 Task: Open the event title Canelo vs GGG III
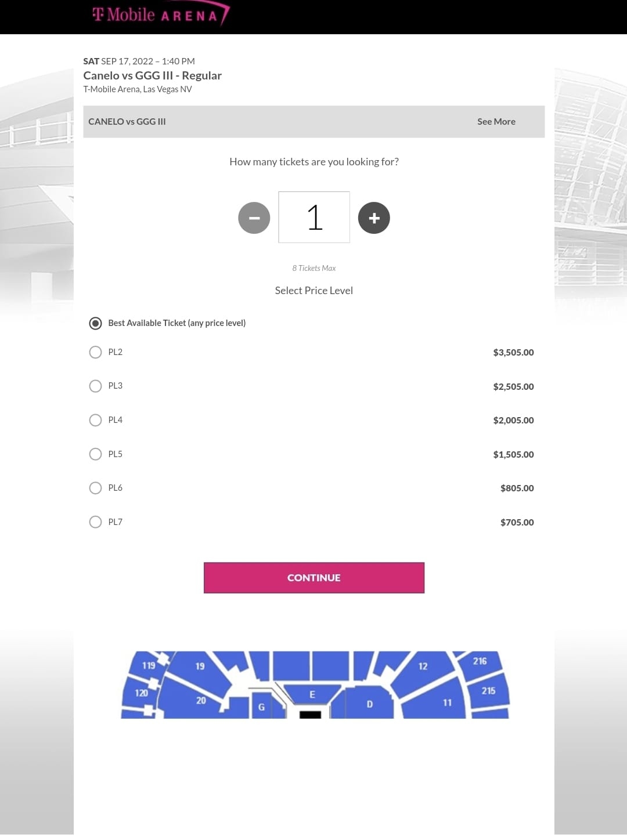(153, 75)
